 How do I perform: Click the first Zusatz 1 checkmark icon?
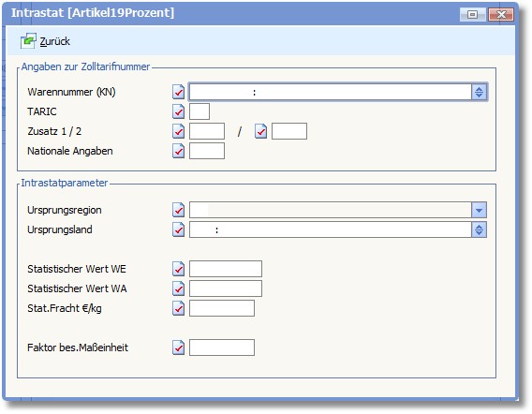(x=179, y=131)
